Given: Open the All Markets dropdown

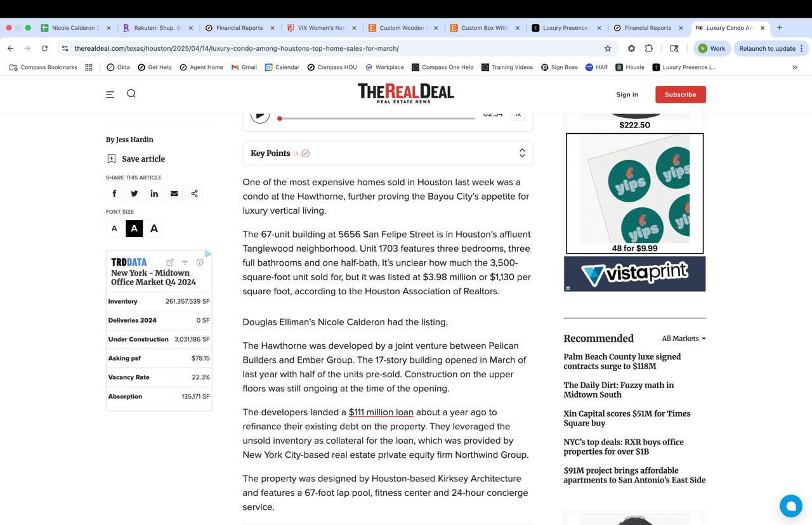Looking at the screenshot, I should pos(684,339).
